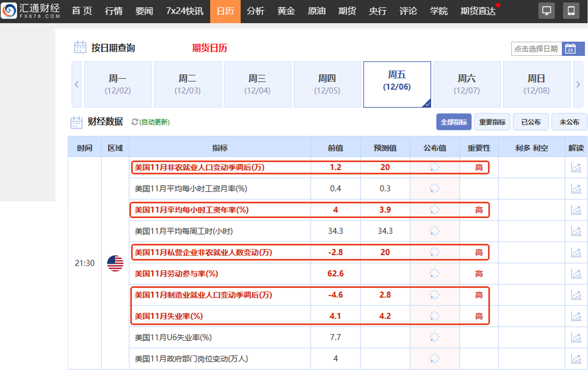Screen dimensions: 588x370
Task: Click the 期货日历 link
Action: (209, 48)
